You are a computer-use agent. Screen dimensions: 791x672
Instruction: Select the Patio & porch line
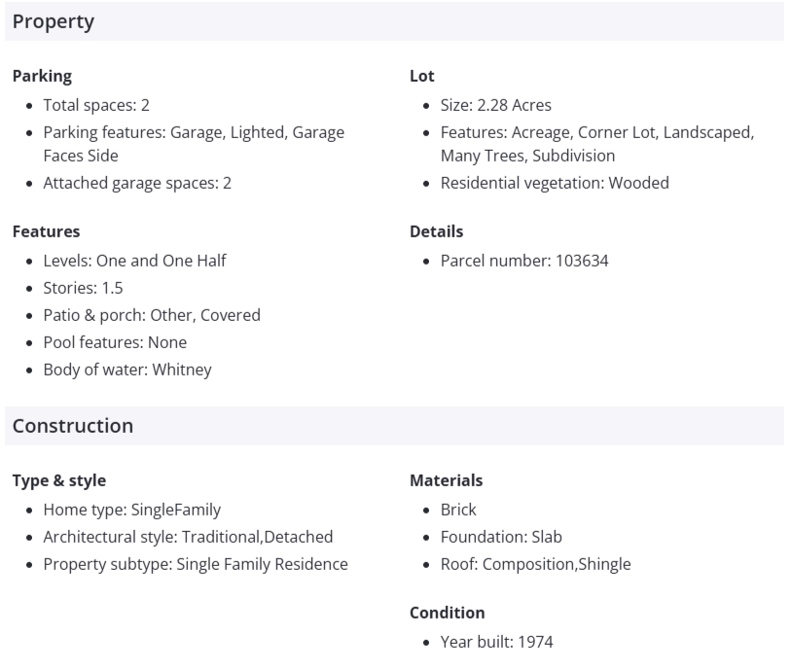pos(152,315)
